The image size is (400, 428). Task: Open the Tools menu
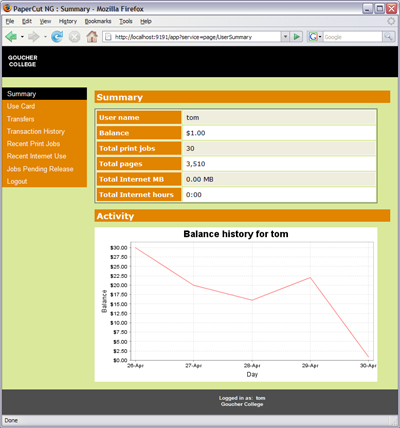tap(126, 21)
